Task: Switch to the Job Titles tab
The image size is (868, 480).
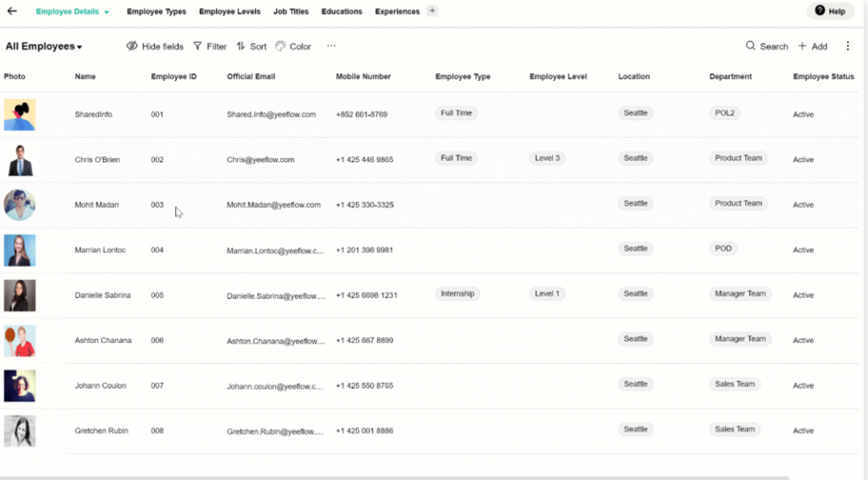Action: 291,12
